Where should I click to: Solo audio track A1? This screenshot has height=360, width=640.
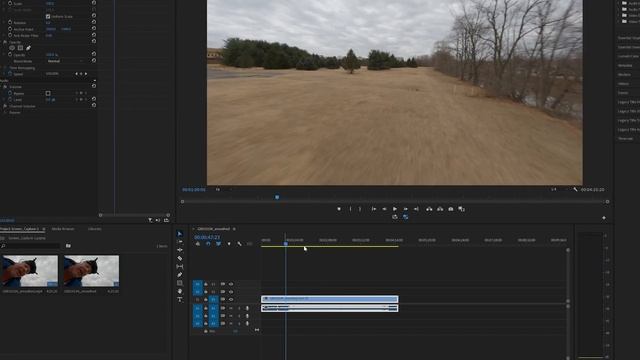point(239,308)
